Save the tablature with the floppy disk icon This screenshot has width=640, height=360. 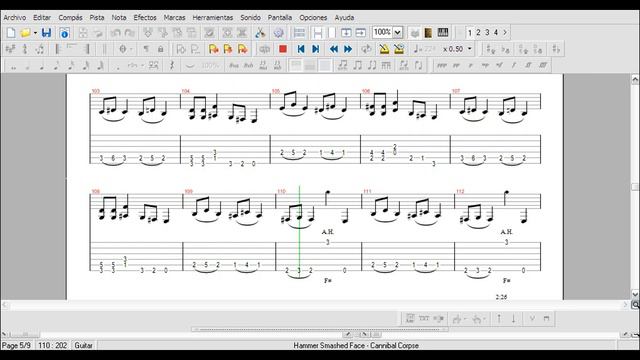coord(46,33)
